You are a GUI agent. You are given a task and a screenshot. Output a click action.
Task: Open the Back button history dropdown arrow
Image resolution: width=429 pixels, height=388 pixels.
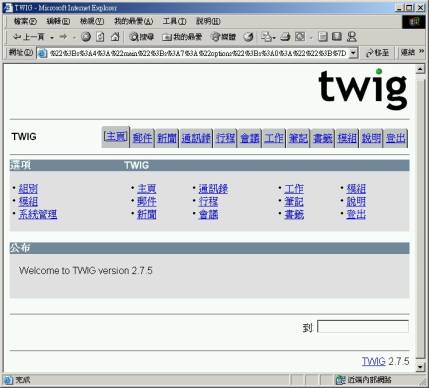(x=52, y=38)
